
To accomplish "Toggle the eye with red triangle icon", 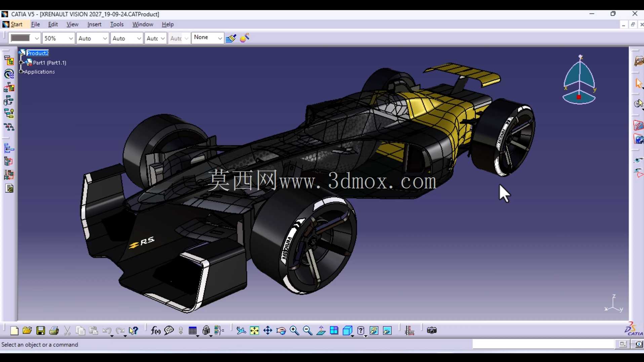I will pos(638,173).
